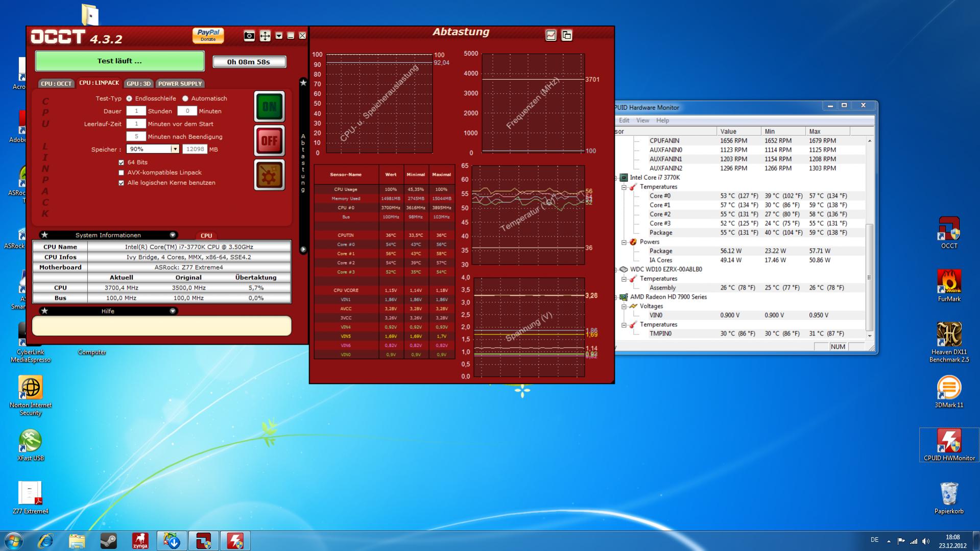Screen dimensions: 980x551
Task: Open the View menu in HWMonitor
Action: pyautogui.click(x=643, y=121)
